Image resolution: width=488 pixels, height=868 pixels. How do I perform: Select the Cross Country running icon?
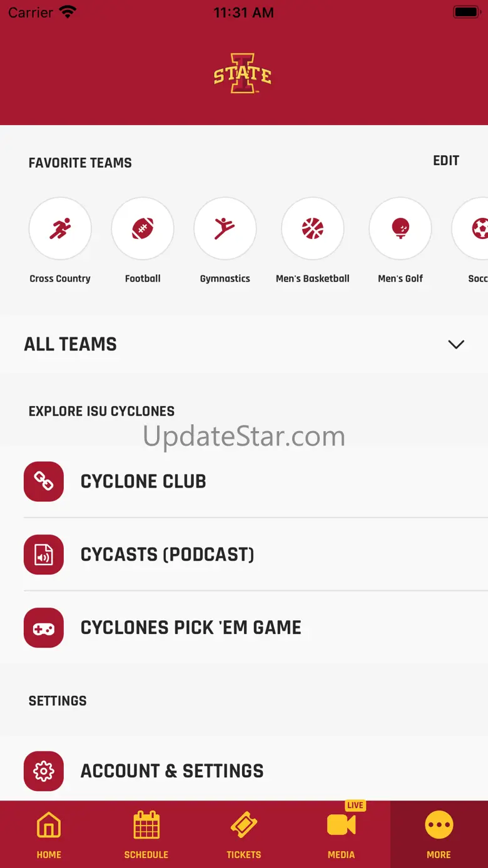click(60, 229)
